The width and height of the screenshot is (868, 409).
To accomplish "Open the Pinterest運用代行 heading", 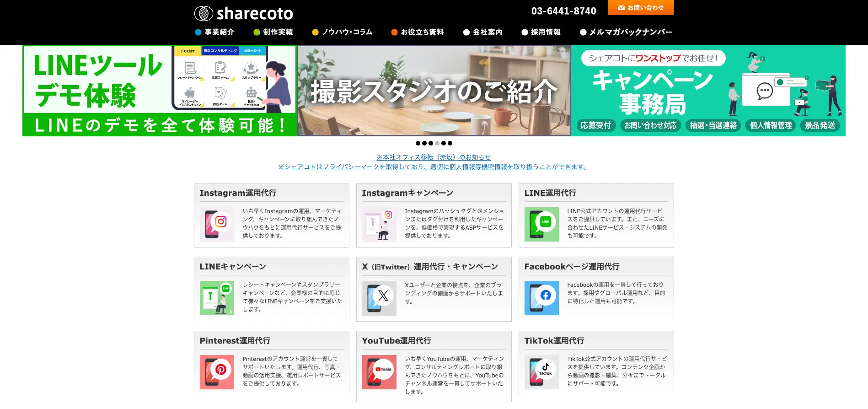I will click(x=235, y=341).
